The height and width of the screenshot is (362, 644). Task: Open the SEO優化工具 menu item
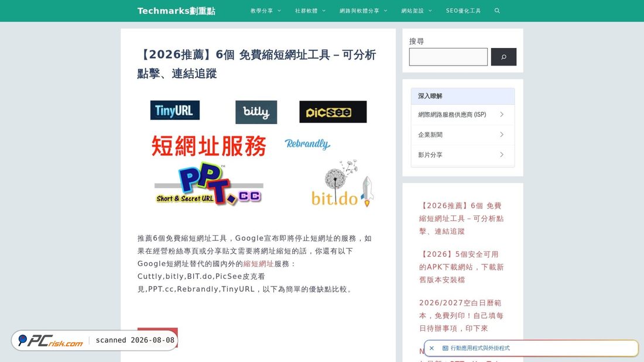(x=463, y=11)
